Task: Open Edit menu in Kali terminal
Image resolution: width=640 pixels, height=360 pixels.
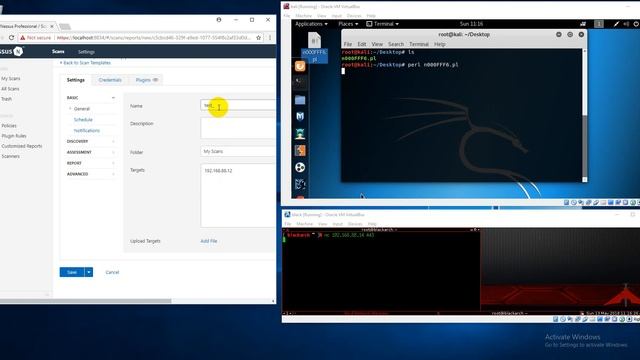Action: 362,44
